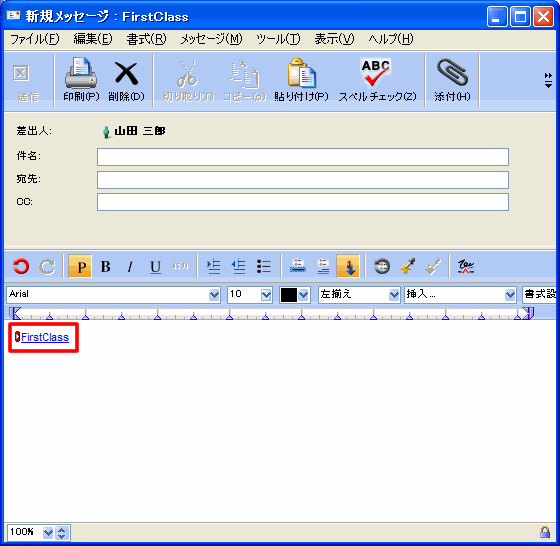Click the bulleted list icon
The height and width of the screenshot is (546, 560).
(264, 266)
